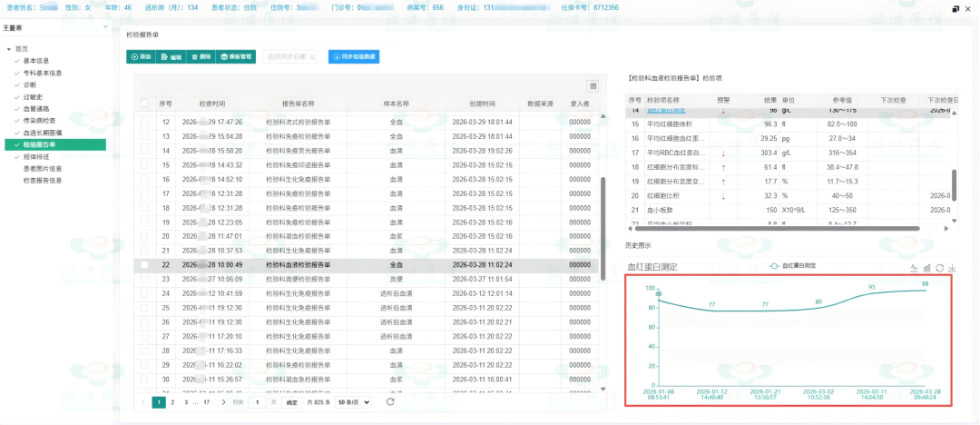This screenshot has width=980, height=425.
Task: Select 传染病检查 in the left menu
Action: (39, 121)
